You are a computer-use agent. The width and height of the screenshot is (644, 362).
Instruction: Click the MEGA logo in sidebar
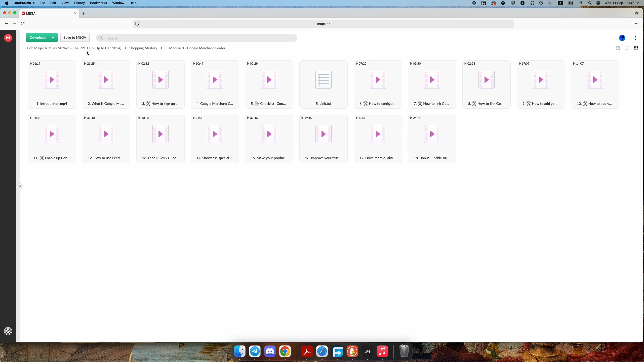point(8,38)
